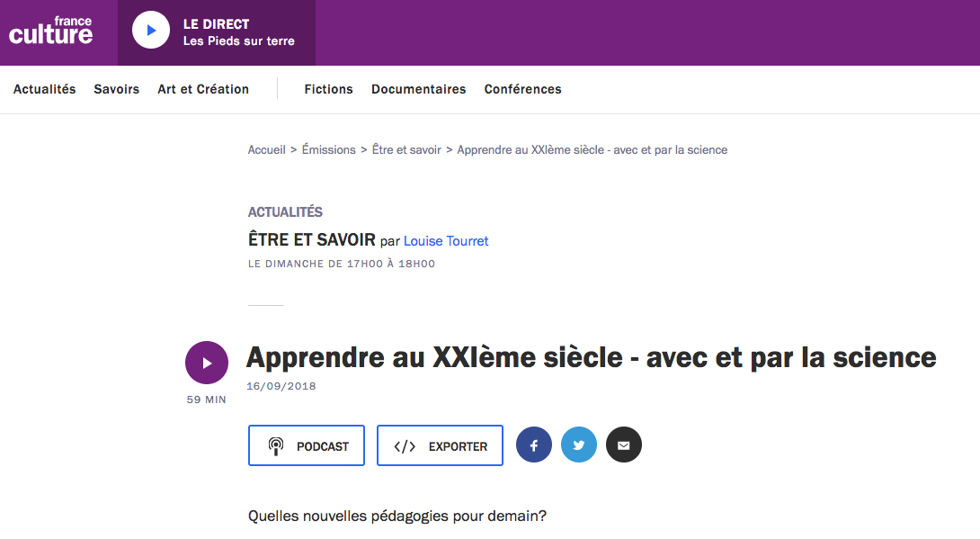Go to the Documentaires section
The width and height of the screenshot is (980, 539).
click(419, 89)
